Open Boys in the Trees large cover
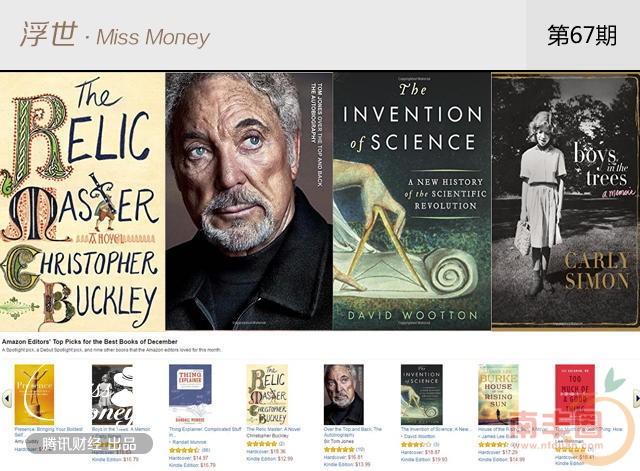 565,200
